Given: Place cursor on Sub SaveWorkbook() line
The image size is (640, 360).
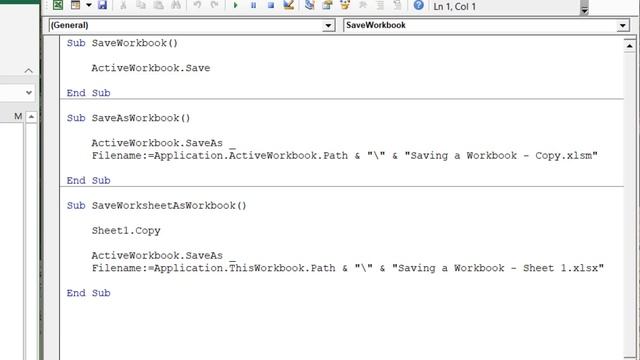Looking at the screenshot, I should [x=122, y=43].
